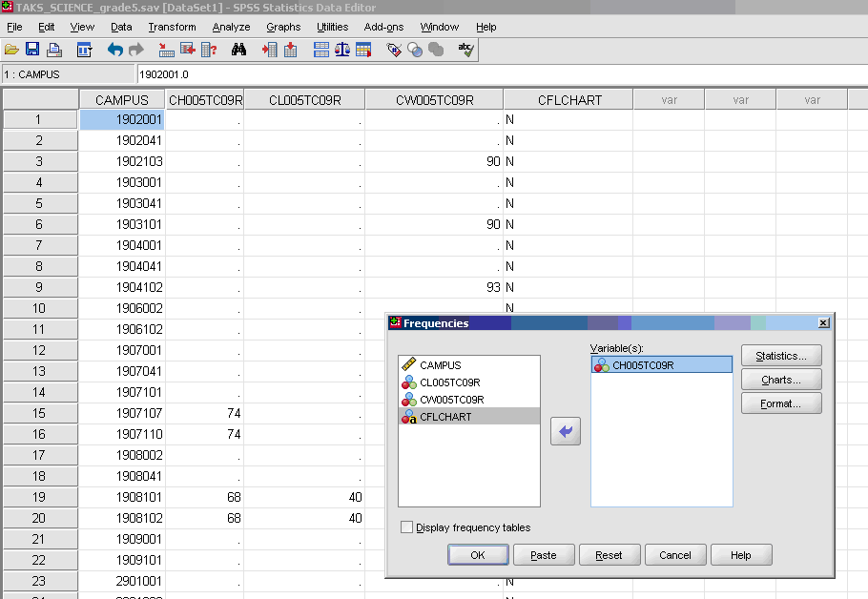Screen dimensions: 868x599
Task: Open the recall recently used dialogs dropdown
Action: click(82, 50)
